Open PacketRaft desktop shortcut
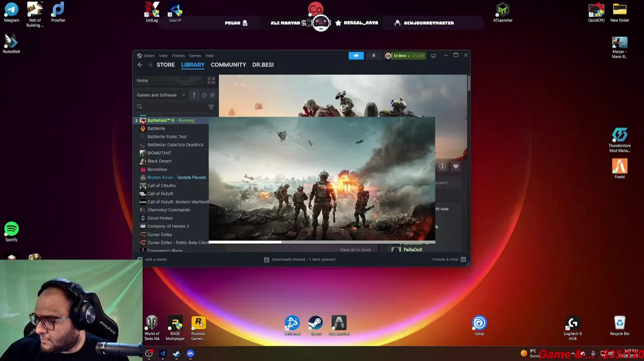 tap(11, 44)
